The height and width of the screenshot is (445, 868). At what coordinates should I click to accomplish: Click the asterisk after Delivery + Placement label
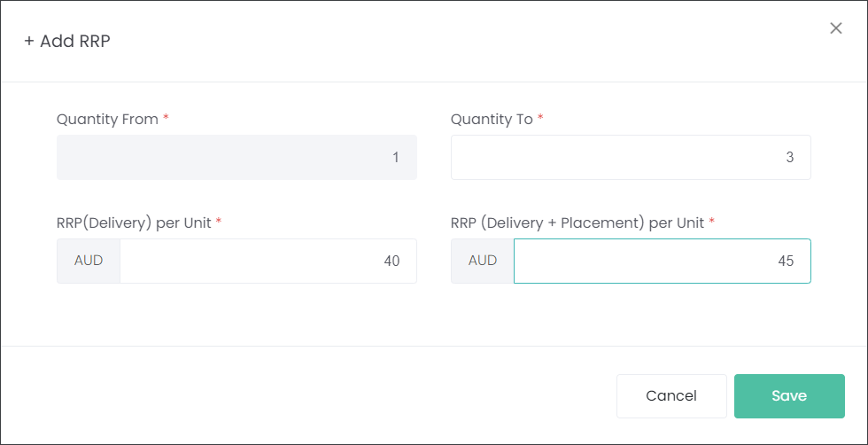pyautogui.click(x=712, y=222)
